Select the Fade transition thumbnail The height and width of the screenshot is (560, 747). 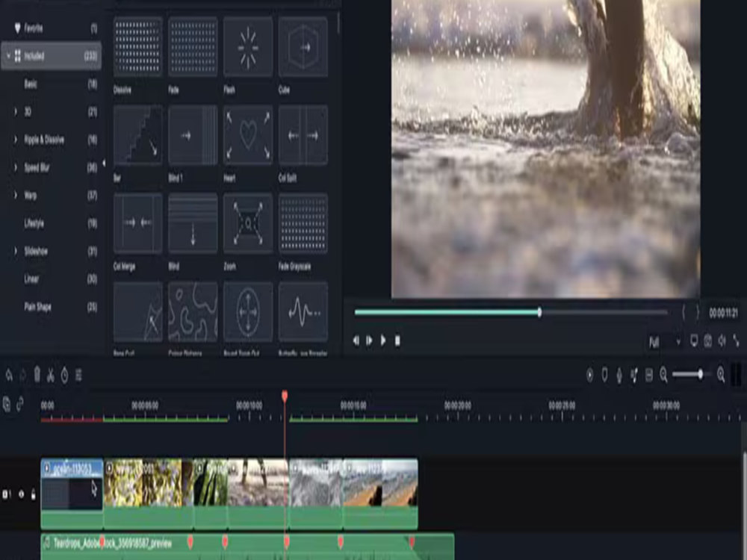pyautogui.click(x=193, y=46)
